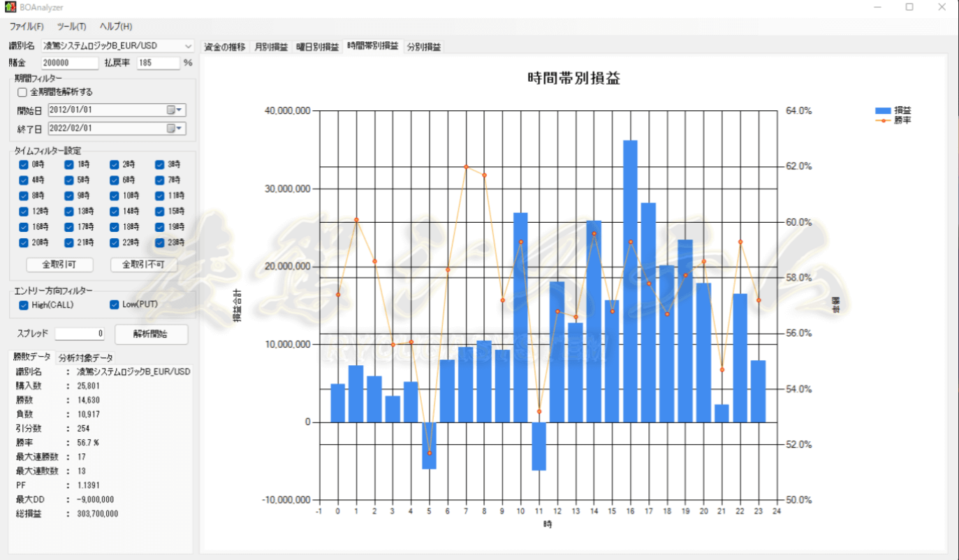Click the 全取引可 button

click(59, 265)
